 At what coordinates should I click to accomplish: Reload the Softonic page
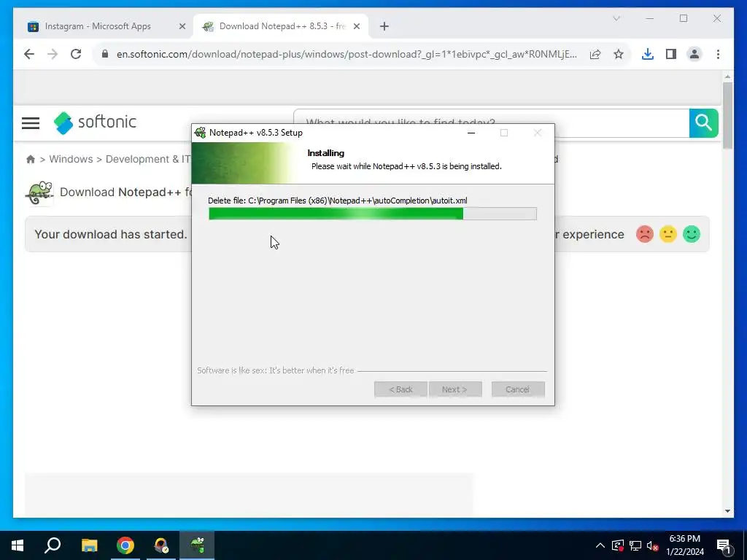tap(76, 54)
